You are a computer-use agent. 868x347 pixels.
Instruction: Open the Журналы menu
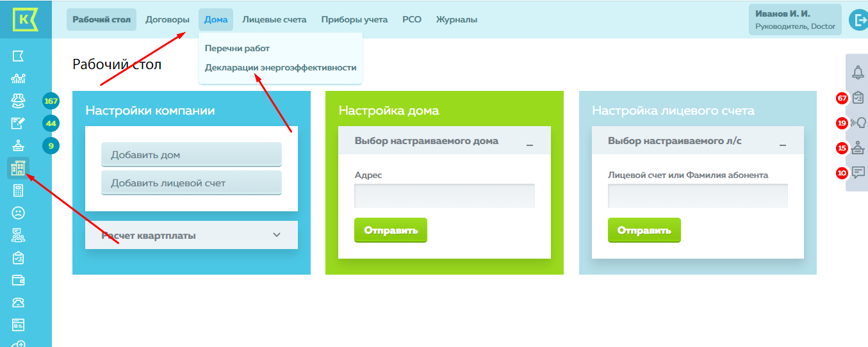[x=457, y=19]
